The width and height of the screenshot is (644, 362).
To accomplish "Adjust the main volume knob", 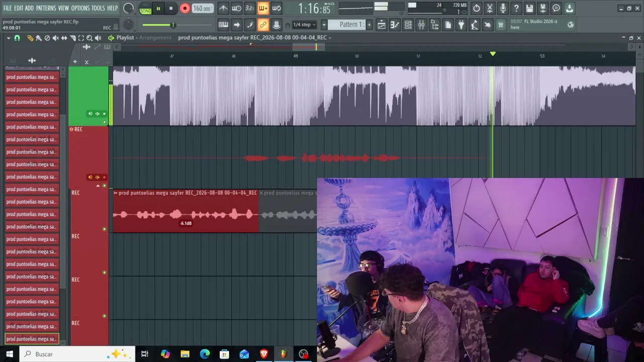I will coord(128,8).
